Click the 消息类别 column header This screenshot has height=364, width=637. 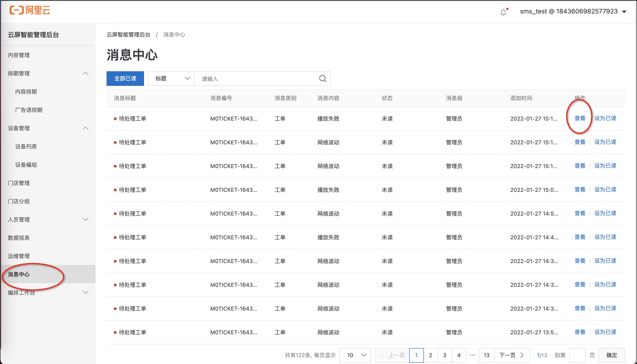coord(285,98)
